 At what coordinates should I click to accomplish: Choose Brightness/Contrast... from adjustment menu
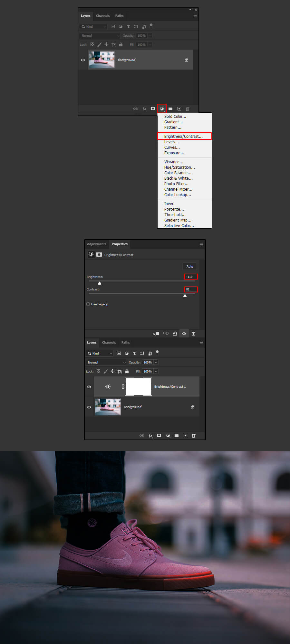pos(185,136)
